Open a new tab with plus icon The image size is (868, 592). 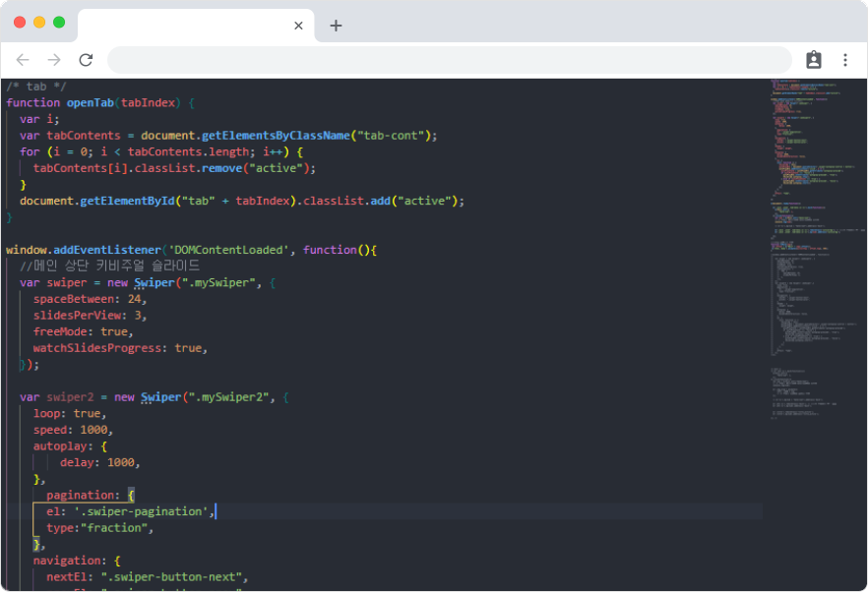click(x=336, y=26)
